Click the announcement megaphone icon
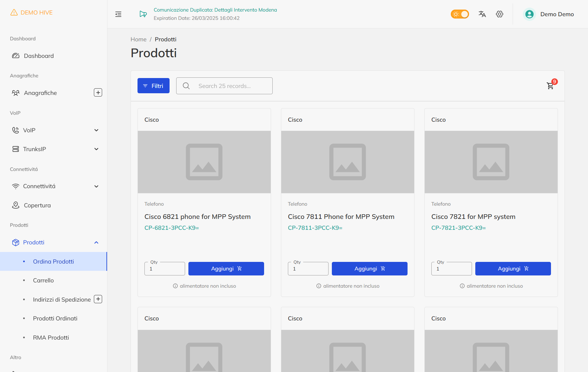588x372 pixels. 143,14
